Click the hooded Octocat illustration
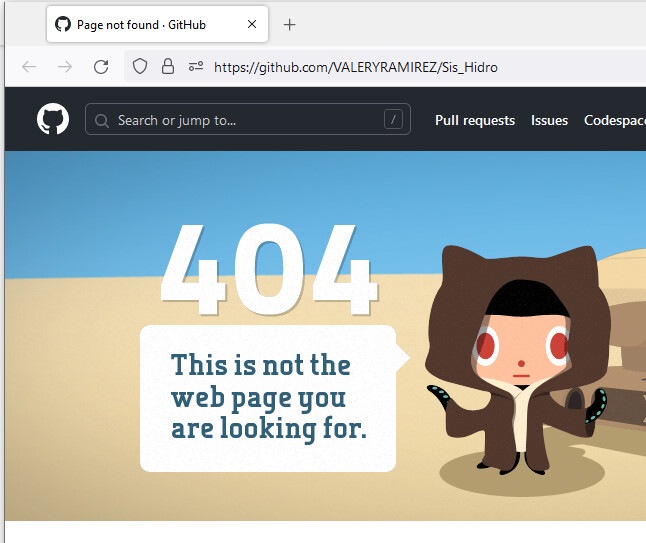The width and height of the screenshot is (646, 543). pyautogui.click(x=520, y=359)
